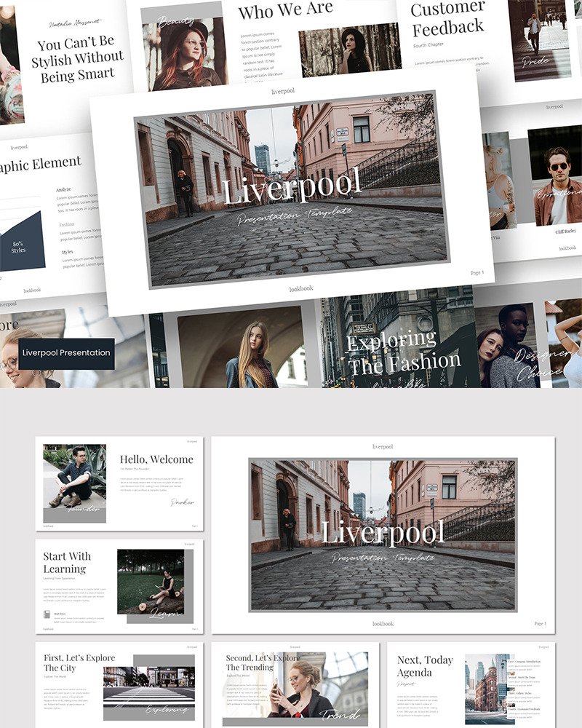The width and height of the screenshot is (582, 728).
Task: Click the "Page 1" footer text
Action: 477,273
